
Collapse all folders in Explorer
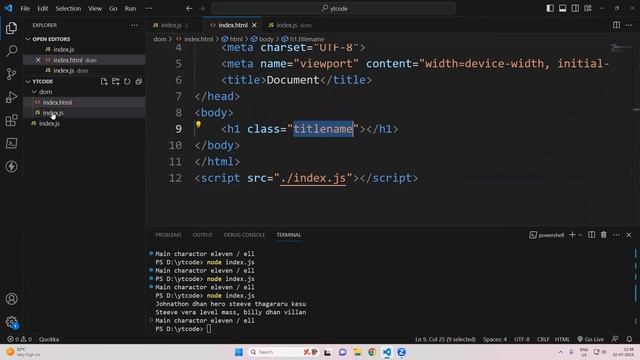139,82
